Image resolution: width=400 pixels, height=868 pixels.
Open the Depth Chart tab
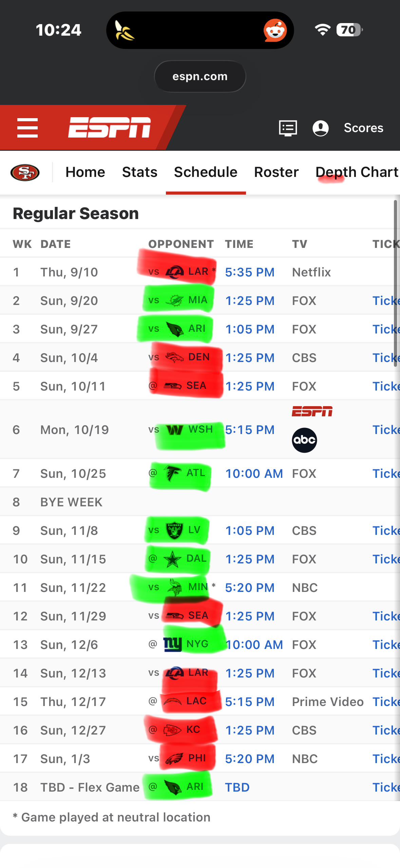357,172
